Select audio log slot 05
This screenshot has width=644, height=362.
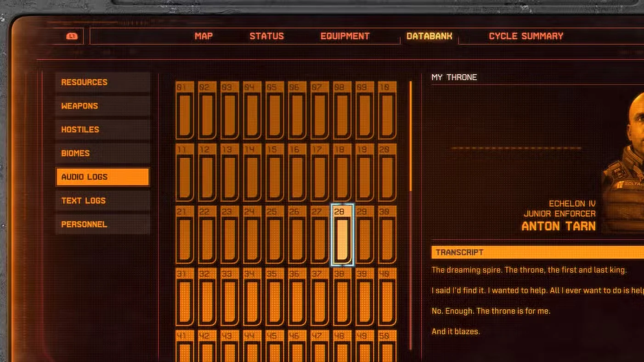[274, 110]
